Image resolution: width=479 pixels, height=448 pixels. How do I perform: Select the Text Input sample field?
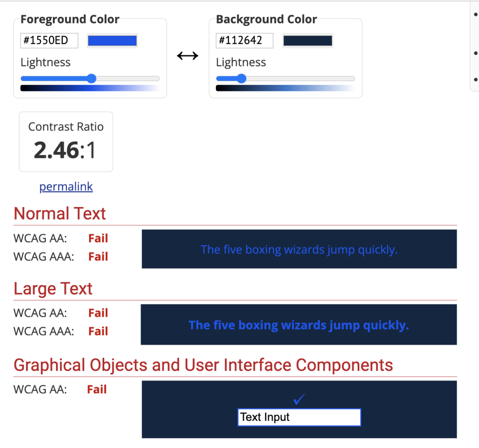[x=299, y=417]
